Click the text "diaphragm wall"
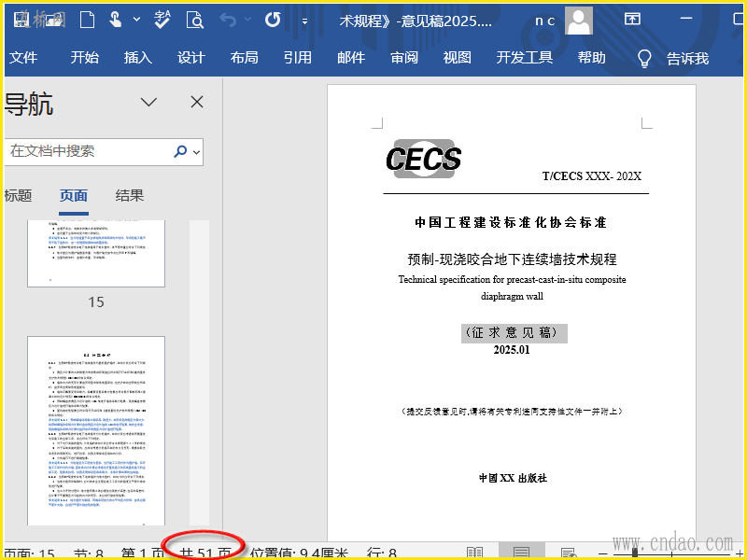The image size is (747, 560). pyautogui.click(x=512, y=296)
